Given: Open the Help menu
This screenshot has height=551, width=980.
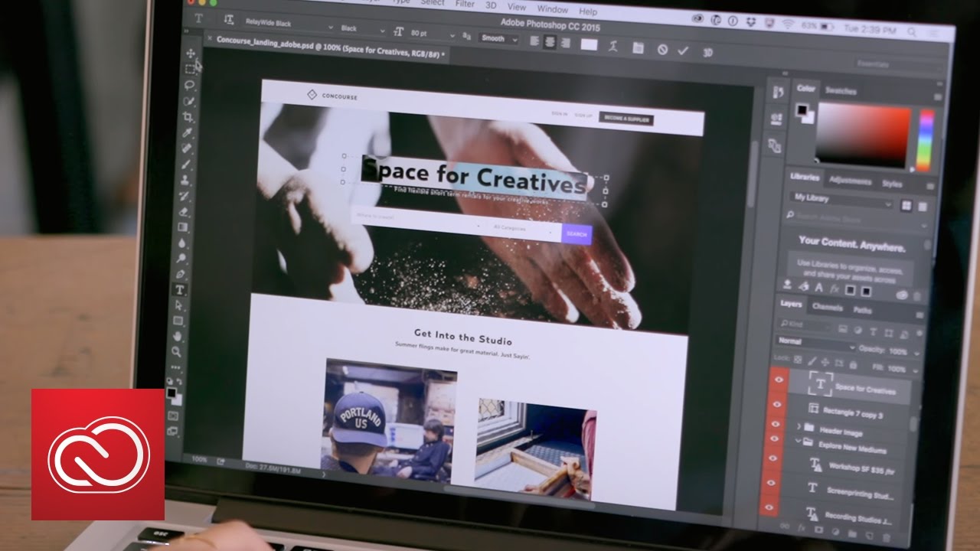Looking at the screenshot, I should click(588, 11).
